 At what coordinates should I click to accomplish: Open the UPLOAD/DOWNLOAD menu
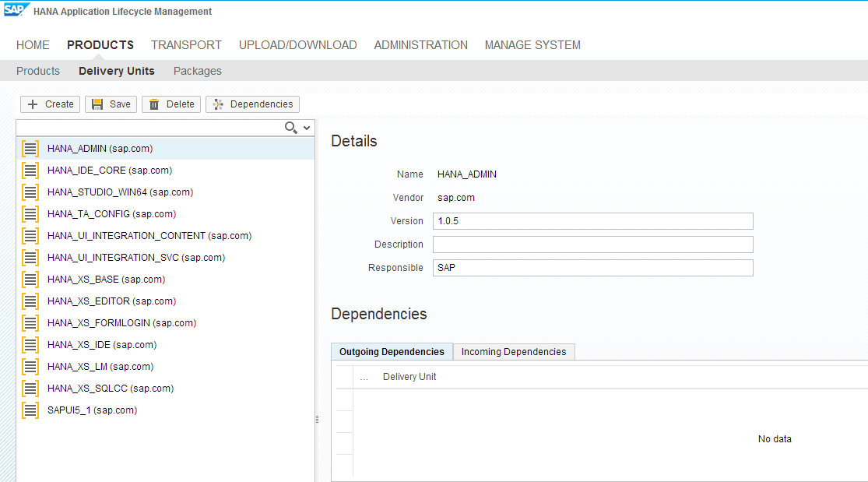point(298,45)
